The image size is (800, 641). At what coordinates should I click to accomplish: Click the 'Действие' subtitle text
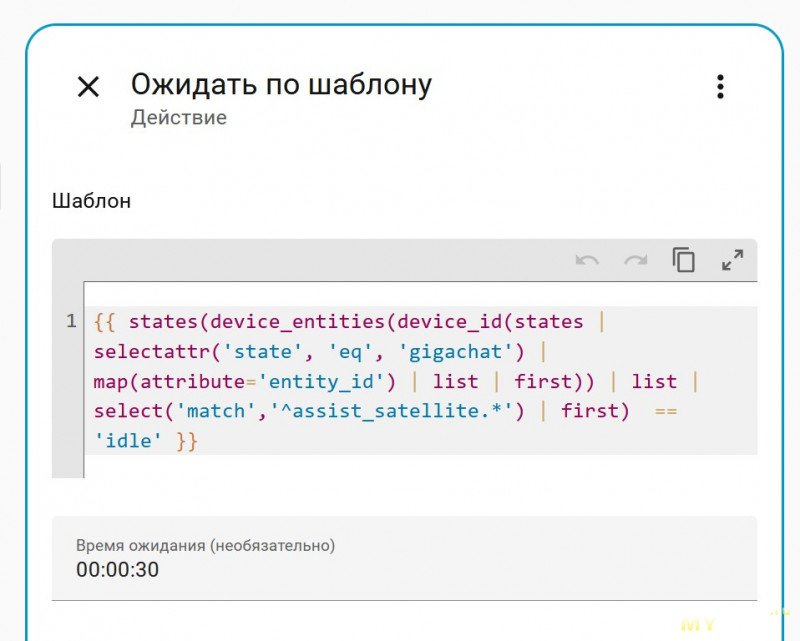coord(178,118)
